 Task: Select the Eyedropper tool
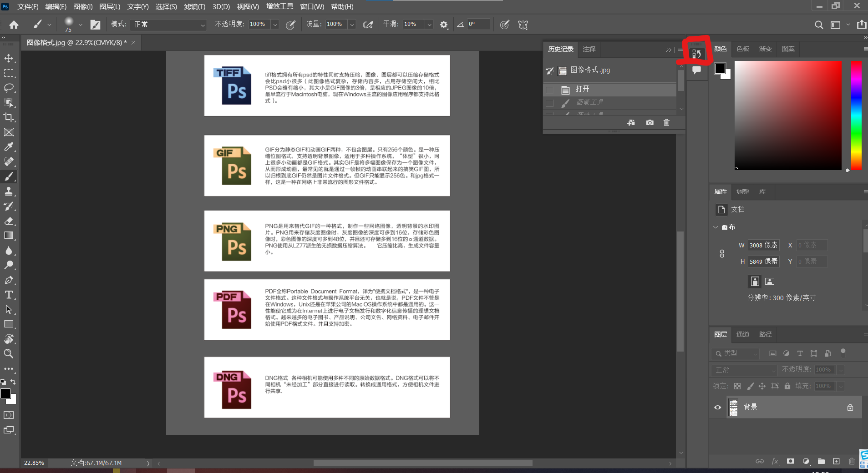pyautogui.click(x=9, y=147)
